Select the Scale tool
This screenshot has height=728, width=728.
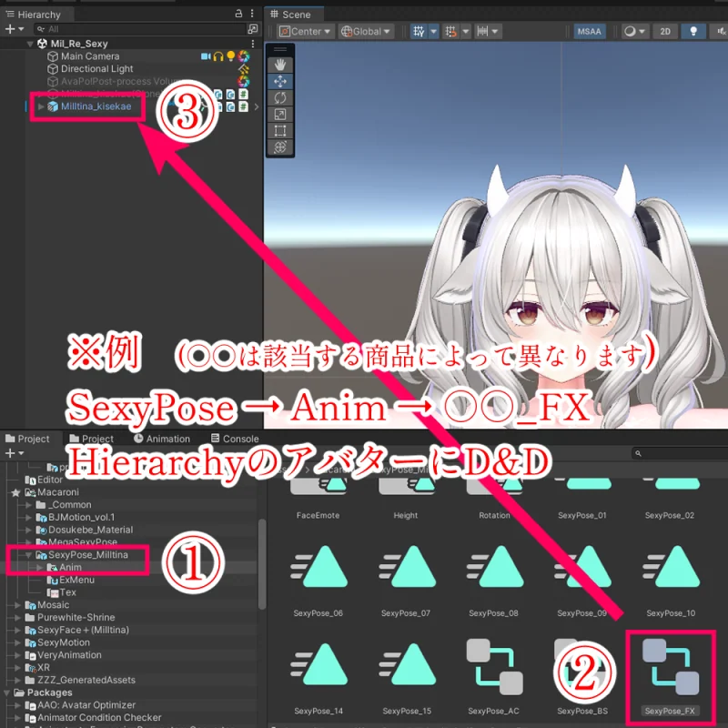(x=280, y=115)
